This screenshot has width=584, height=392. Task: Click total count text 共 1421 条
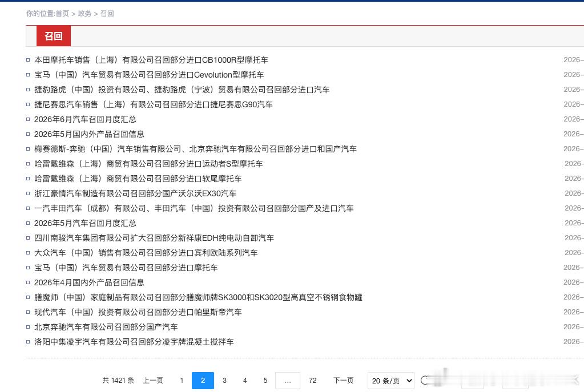pos(118,381)
